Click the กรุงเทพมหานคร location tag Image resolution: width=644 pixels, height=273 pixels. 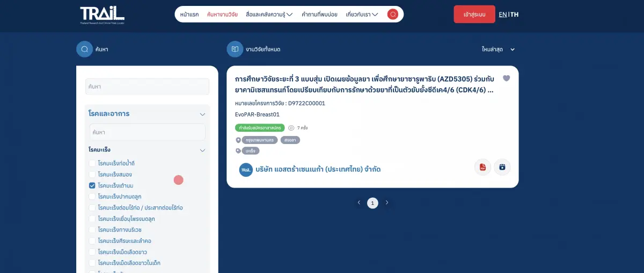tap(260, 140)
